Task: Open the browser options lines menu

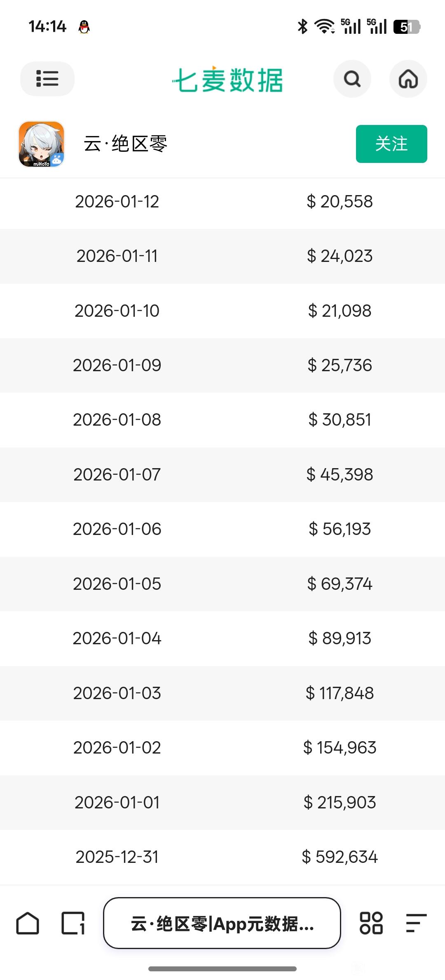Action: click(416, 923)
